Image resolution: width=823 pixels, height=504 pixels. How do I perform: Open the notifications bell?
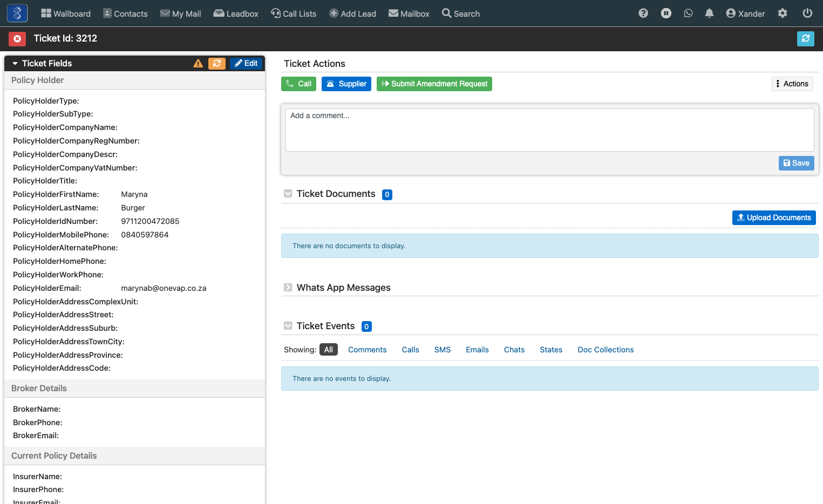click(710, 13)
